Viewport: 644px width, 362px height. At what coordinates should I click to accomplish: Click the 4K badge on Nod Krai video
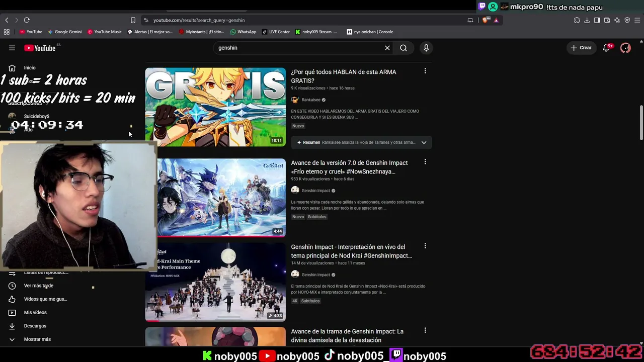(295, 301)
